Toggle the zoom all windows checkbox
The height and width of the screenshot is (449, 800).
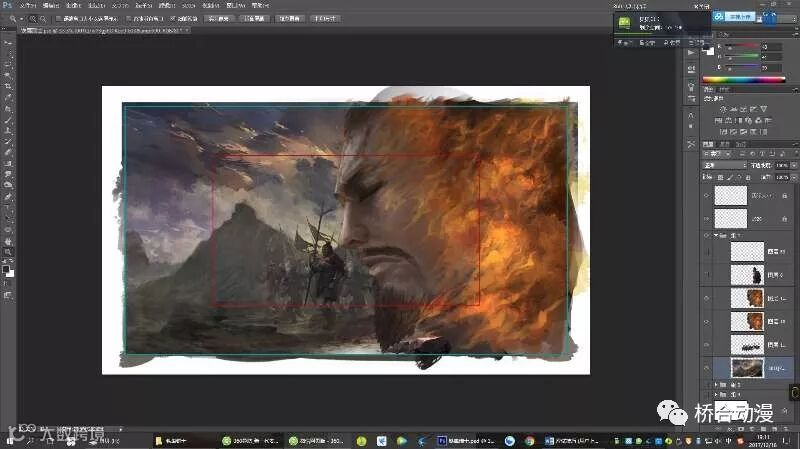[129, 19]
